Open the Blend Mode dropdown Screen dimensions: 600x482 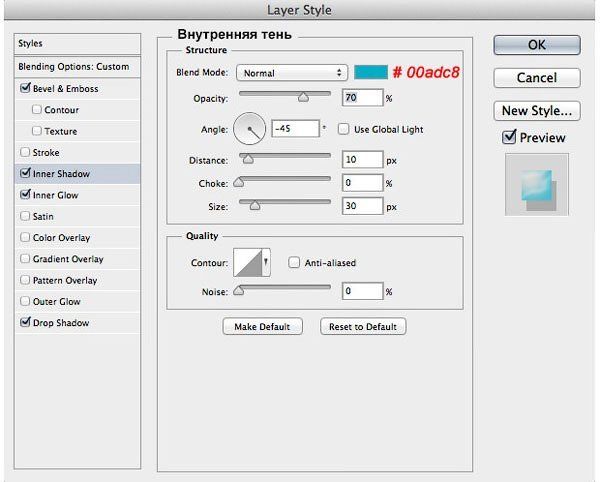click(291, 73)
